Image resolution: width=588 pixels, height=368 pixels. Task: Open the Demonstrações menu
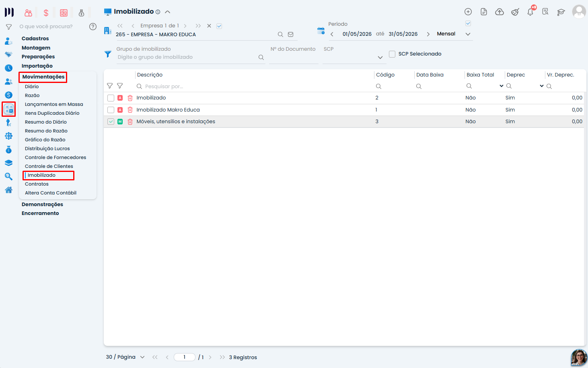click(42, 205)
